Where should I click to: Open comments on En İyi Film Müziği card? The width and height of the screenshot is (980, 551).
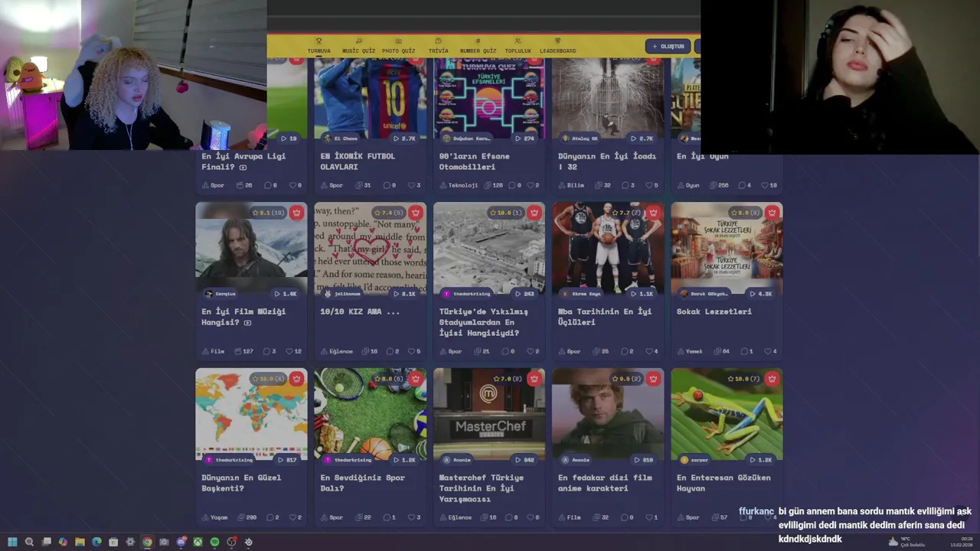[x=269, y=351]
